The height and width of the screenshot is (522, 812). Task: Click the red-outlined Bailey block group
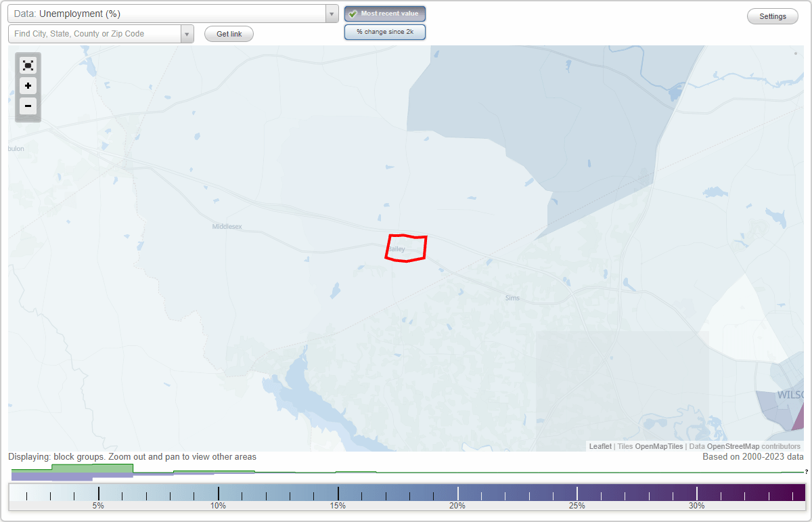(x=406, y=248)
